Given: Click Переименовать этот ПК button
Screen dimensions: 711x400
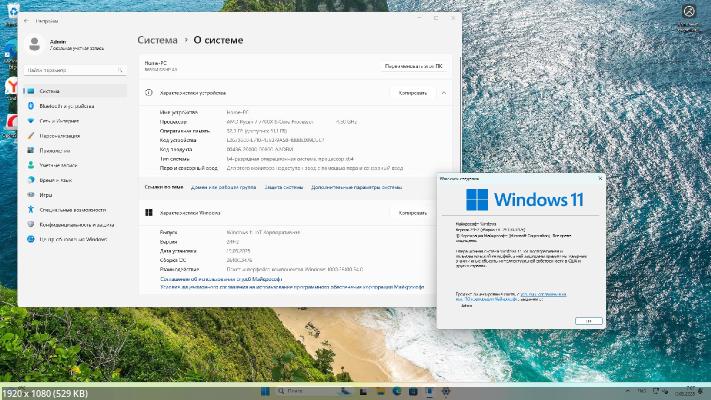Looking at the screenshot, I should point(414,66).
